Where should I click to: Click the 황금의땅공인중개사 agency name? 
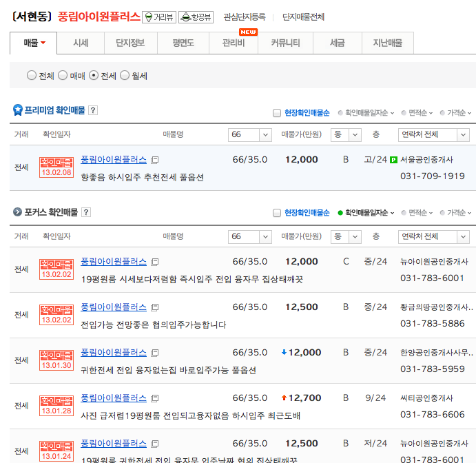pos(437,307)
